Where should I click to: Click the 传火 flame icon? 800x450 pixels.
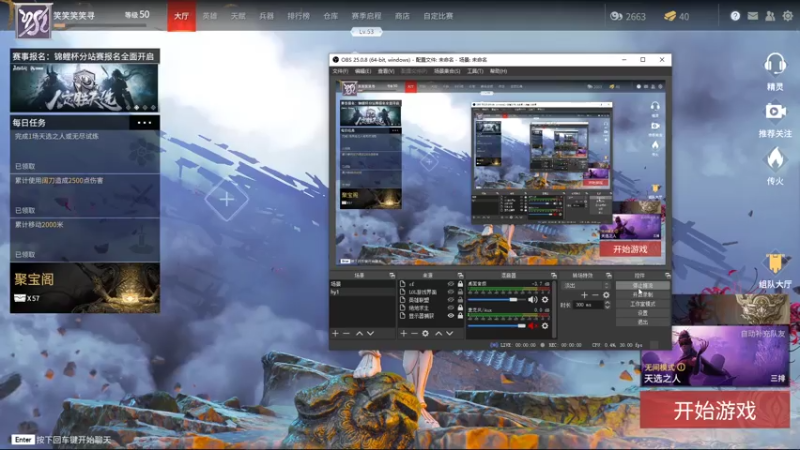pos(775,159)
